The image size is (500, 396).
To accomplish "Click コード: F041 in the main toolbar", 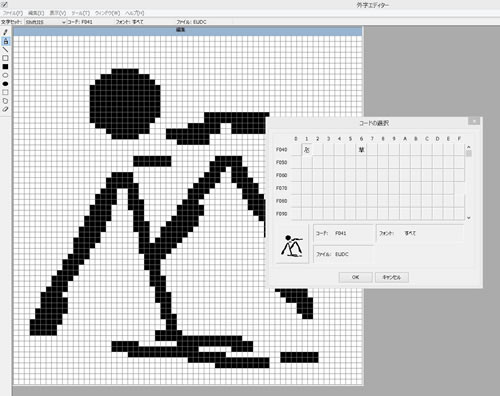I will click(x=80, y=22).
